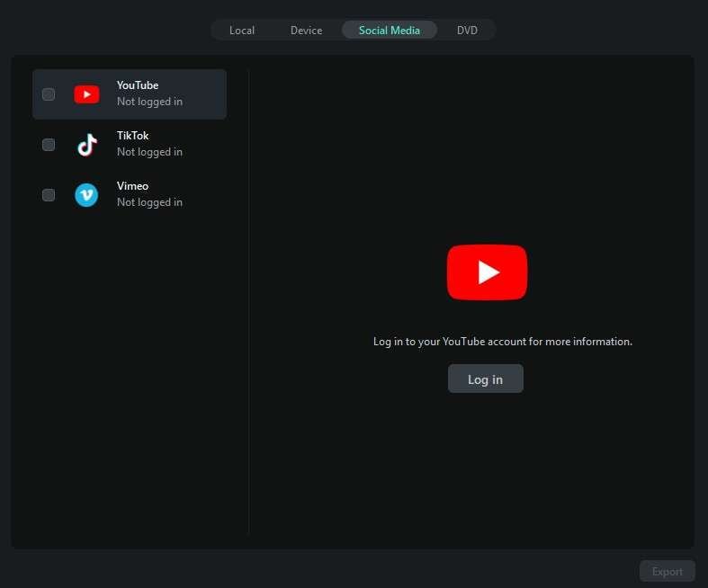
Task: Click 'Not logged in' under TikTok
Action: click(150, 152)
